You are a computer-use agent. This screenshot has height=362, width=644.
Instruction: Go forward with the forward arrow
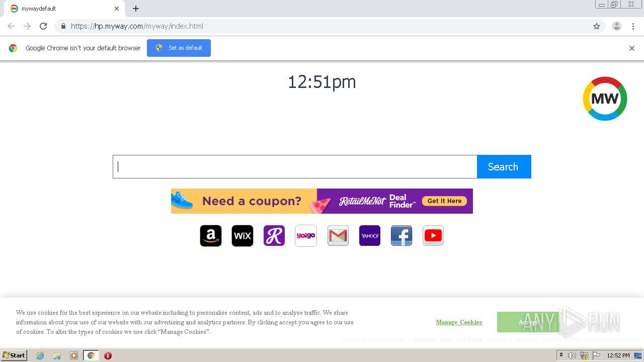27,26
